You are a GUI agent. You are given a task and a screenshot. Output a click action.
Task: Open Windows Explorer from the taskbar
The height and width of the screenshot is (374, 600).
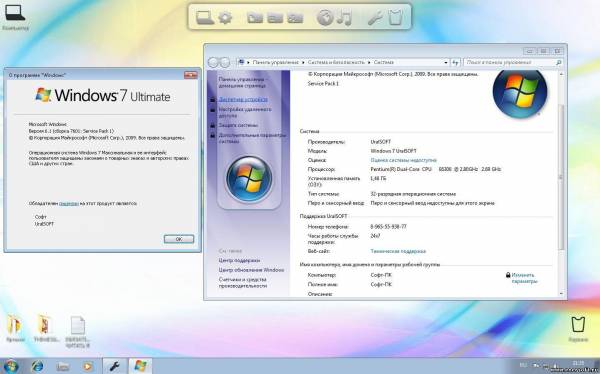pyautogui.click(x=63, y=367)
